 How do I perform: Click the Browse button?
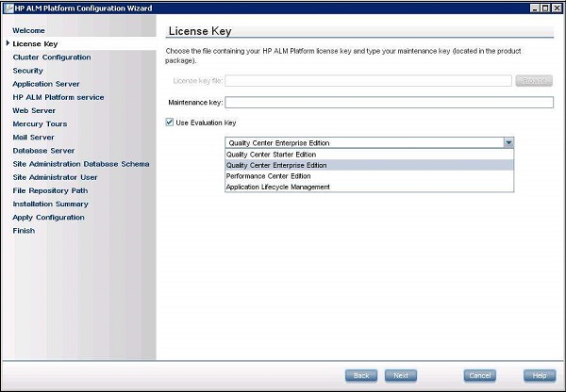(534, 81)
